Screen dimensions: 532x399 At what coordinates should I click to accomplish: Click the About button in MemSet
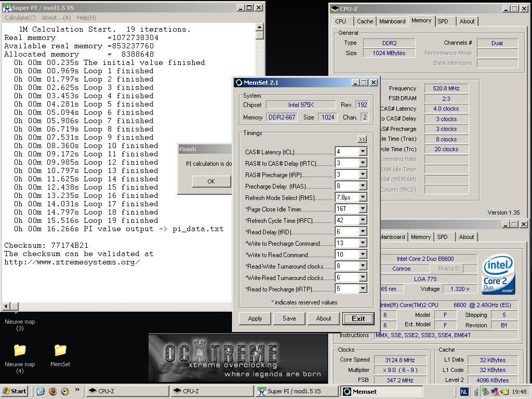click(x=324, y=318)
